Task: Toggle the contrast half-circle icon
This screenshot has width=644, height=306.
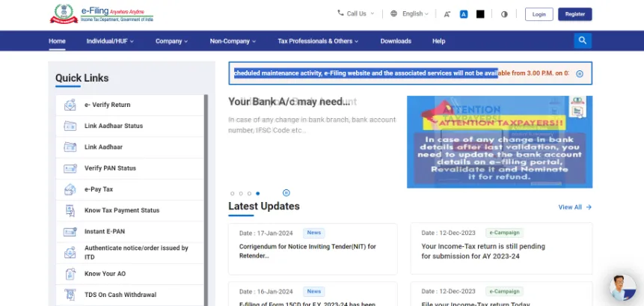Action: pyautogui.click(x=504, y=14)
